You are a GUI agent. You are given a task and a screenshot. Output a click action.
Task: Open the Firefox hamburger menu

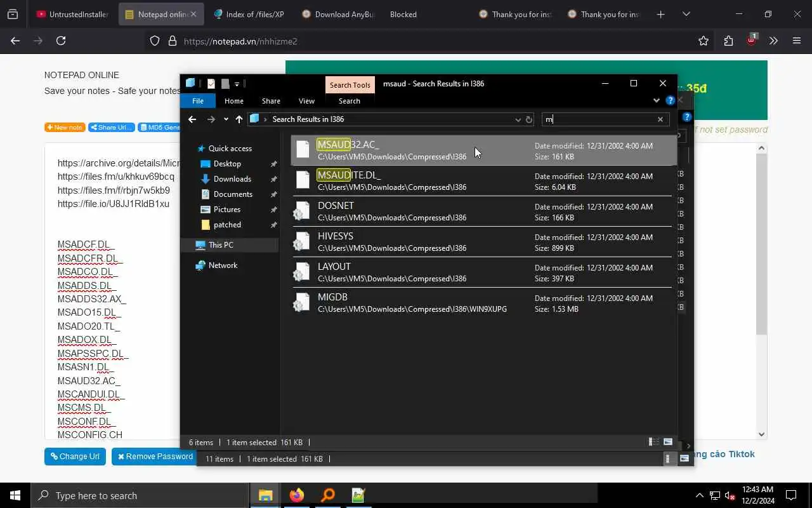click(x=797, y=41)
